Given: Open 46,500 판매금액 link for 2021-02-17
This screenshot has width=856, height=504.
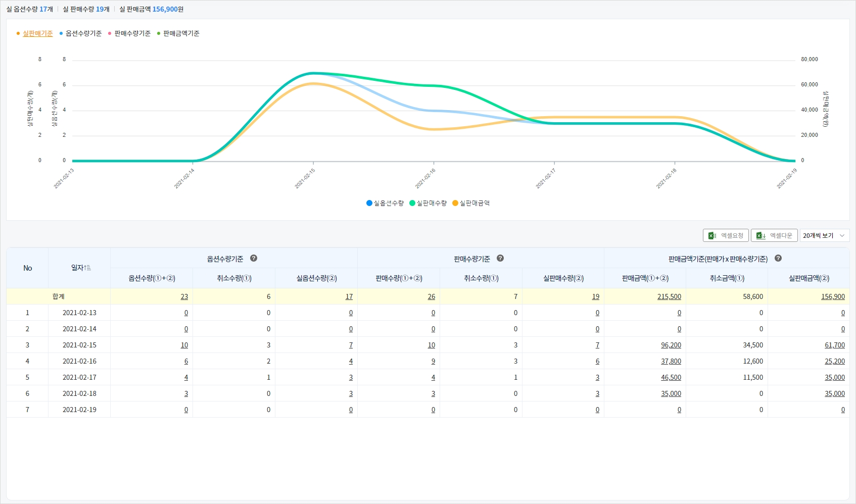Looking at the screenshot, I should 671,377.
